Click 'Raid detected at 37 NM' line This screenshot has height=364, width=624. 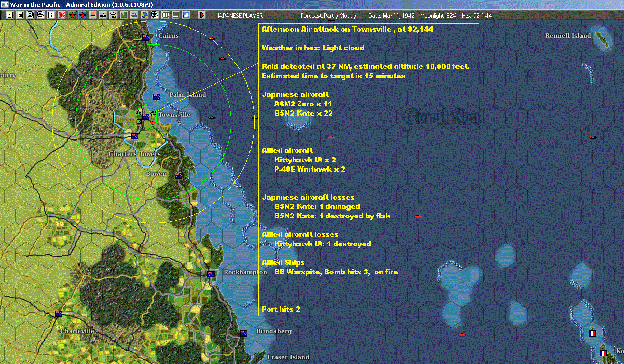click(x=366, y=67)
